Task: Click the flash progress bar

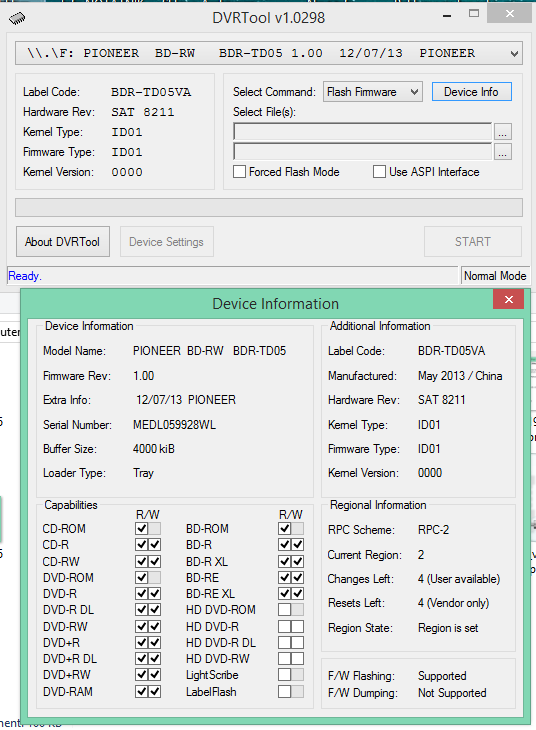Action: (269, 208)
